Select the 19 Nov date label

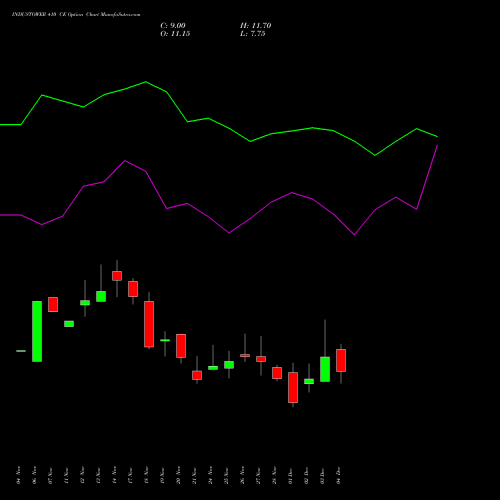pyautogui.click(x=162, y=475)
